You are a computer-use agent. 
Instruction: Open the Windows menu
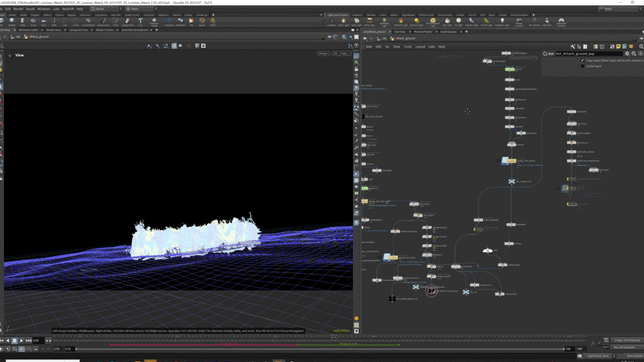[x=44, y=9]
